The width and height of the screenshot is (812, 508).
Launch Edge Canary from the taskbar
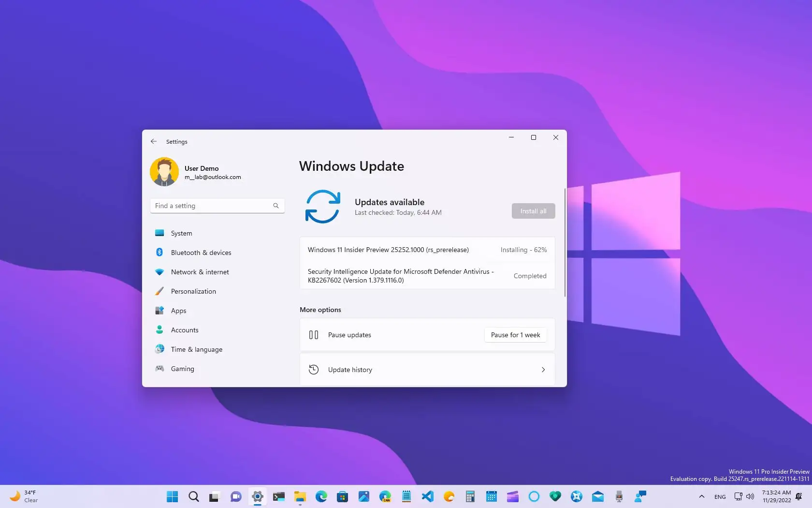pos(385,496)
